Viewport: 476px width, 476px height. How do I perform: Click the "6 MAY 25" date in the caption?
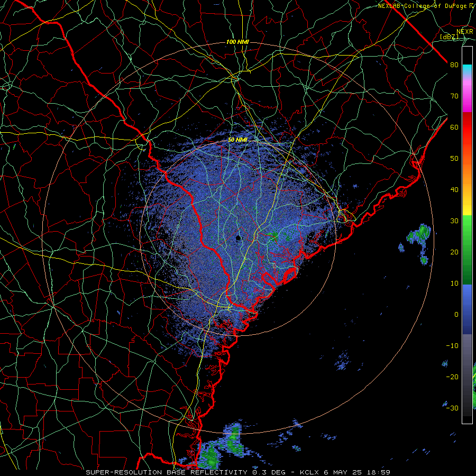pos(343,472)
